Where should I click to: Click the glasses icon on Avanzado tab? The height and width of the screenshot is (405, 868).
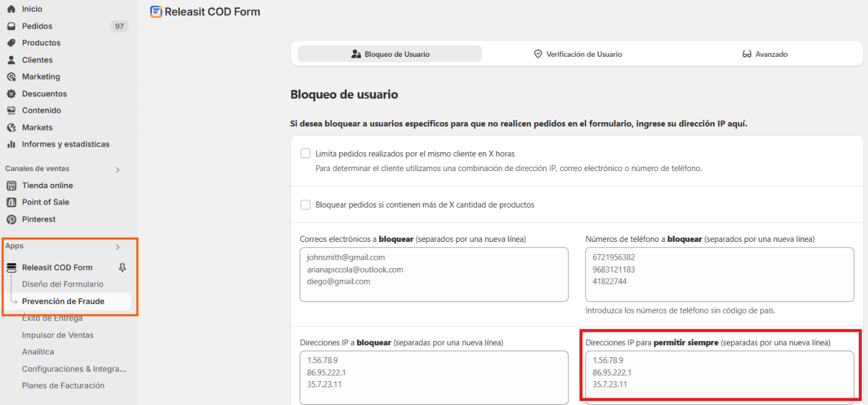coord(747,54)
